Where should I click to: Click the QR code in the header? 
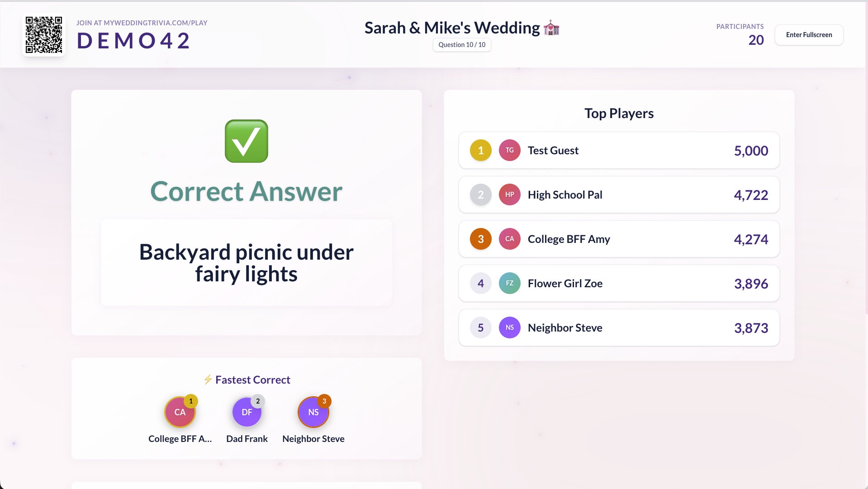[x=44, y=35]
